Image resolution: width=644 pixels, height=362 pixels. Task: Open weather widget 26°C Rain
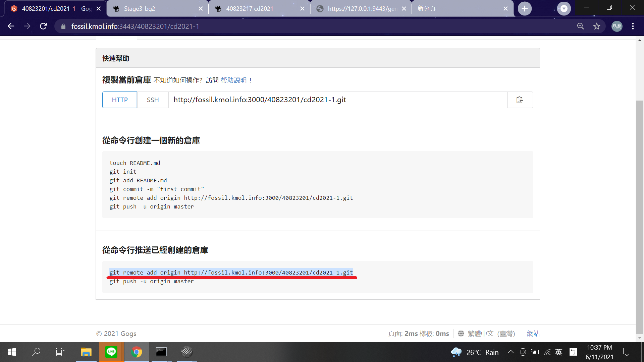pos(475,352)
